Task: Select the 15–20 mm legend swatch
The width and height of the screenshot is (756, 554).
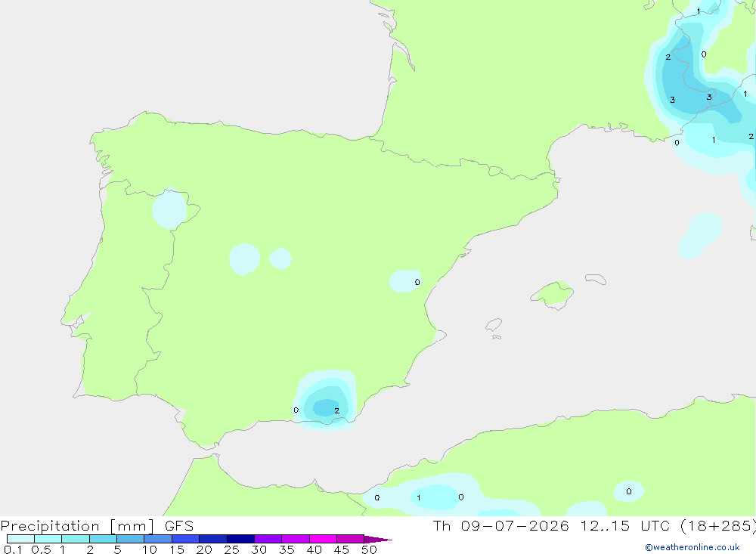Action: (x=186, y=539)
